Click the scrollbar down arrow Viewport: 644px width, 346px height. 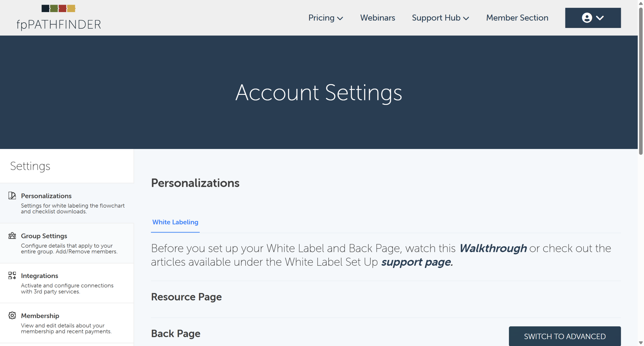(641, 343)
